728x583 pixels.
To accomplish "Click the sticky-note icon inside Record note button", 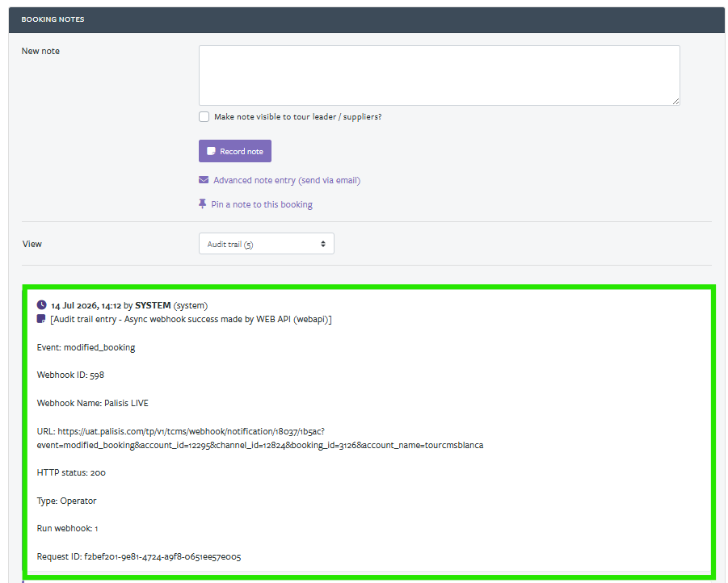I will pyautogui.click(x=211, y=151).
